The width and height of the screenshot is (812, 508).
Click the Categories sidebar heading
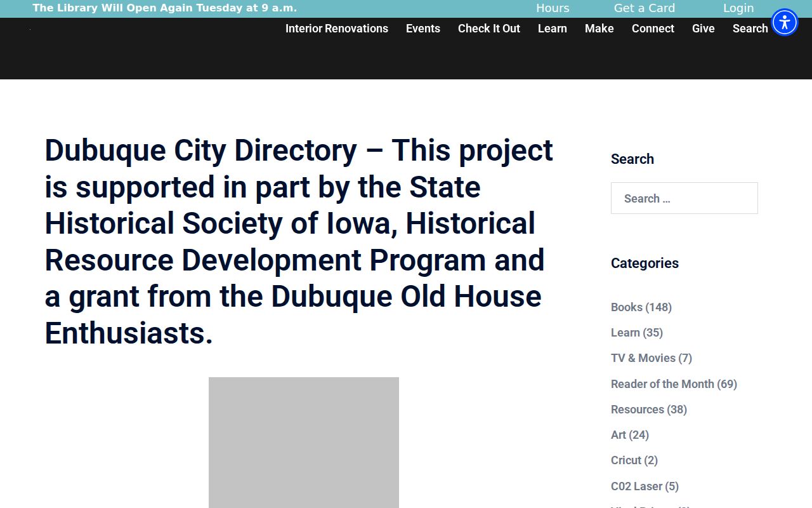(x=645, y=264)
